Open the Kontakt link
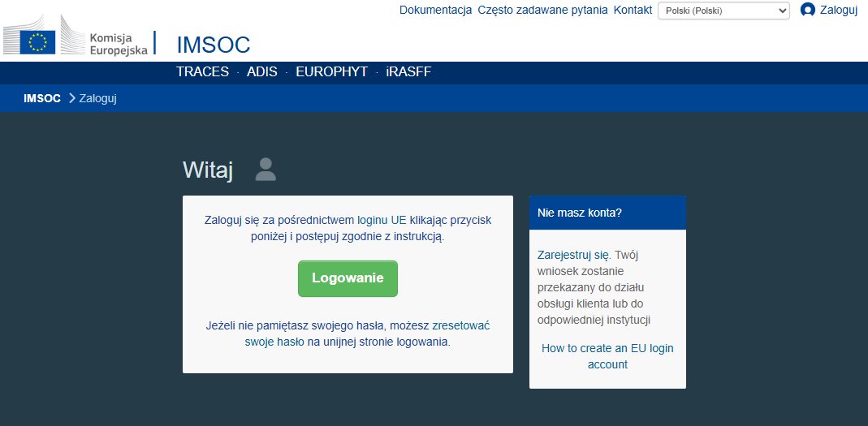 coord(633,10)
